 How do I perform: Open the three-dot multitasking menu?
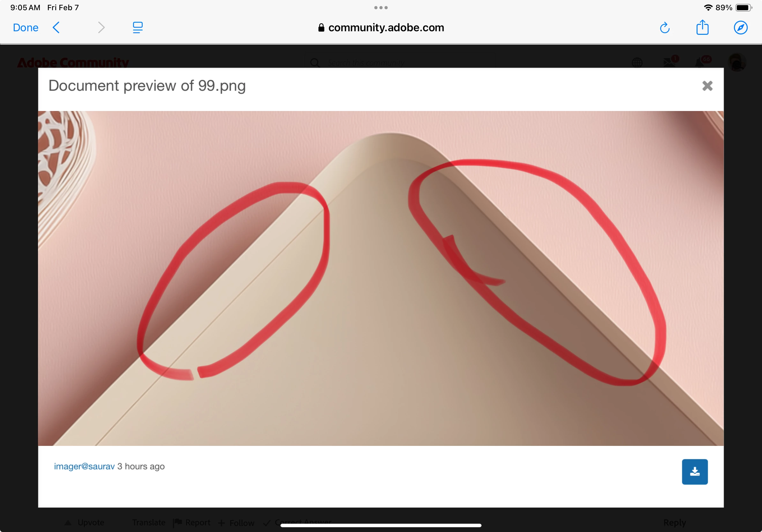pos(381,8)
